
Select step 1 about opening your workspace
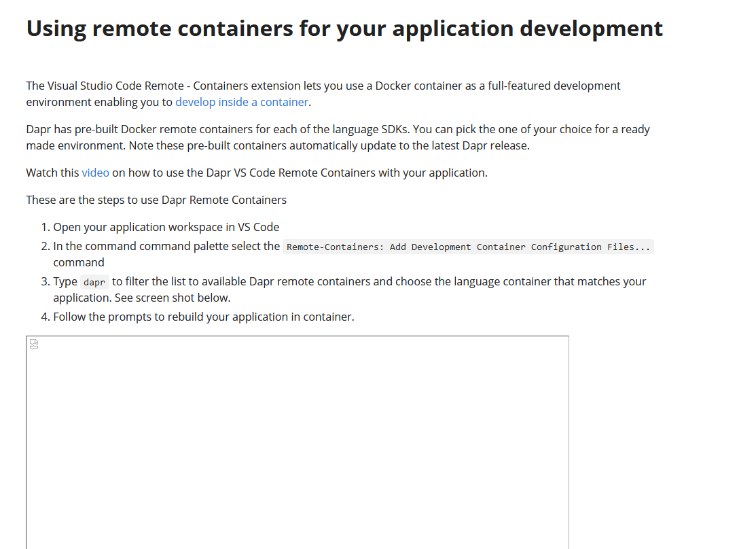pyautogui.click(x=166, y=227)
